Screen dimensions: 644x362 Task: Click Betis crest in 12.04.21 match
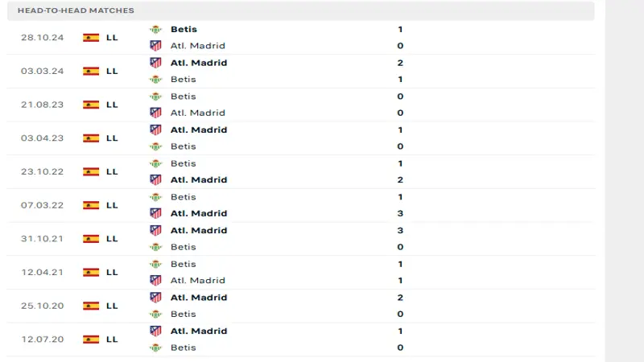pos(155,264)
